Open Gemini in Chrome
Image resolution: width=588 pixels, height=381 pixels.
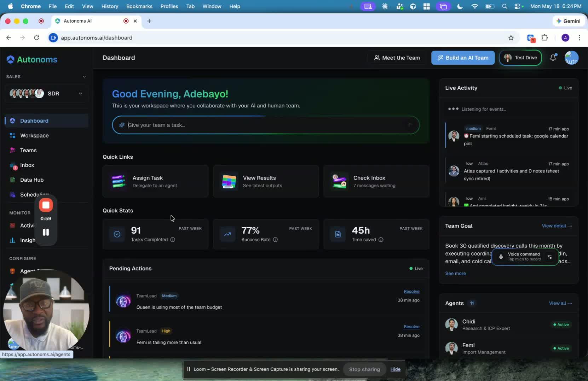568,21
